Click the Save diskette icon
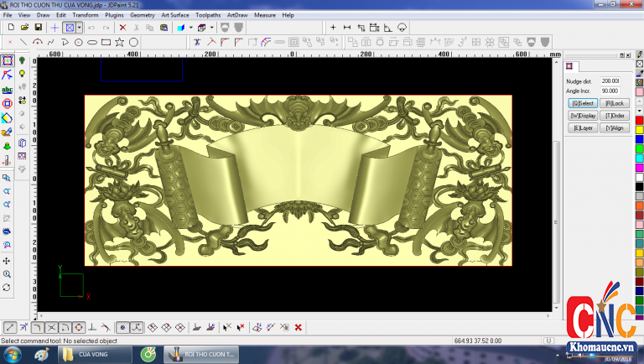 click(x=37, y=27)
